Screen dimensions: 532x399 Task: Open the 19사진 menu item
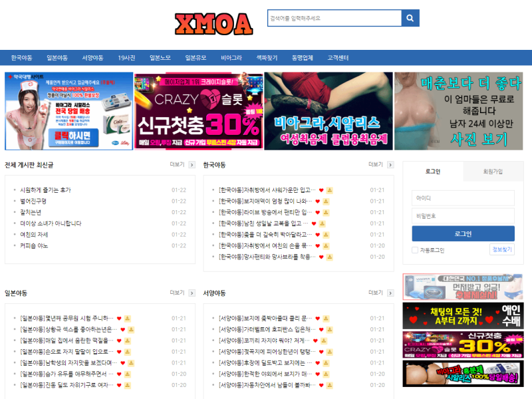pos(126,58)
